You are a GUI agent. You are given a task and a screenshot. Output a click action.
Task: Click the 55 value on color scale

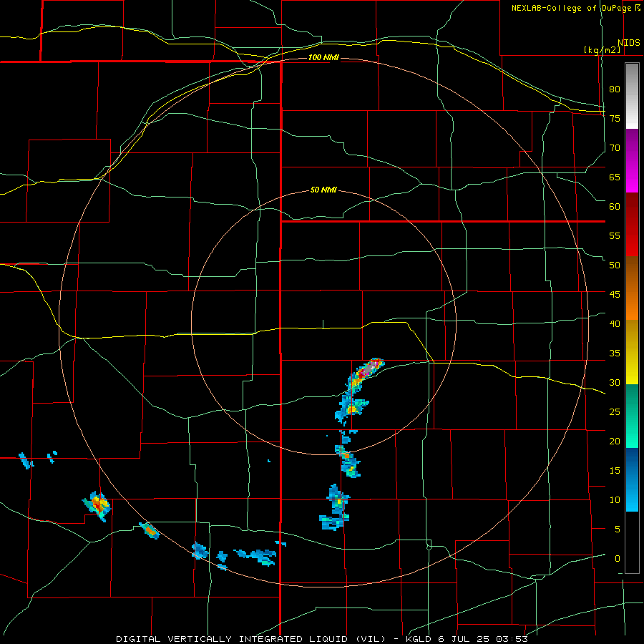615,236
